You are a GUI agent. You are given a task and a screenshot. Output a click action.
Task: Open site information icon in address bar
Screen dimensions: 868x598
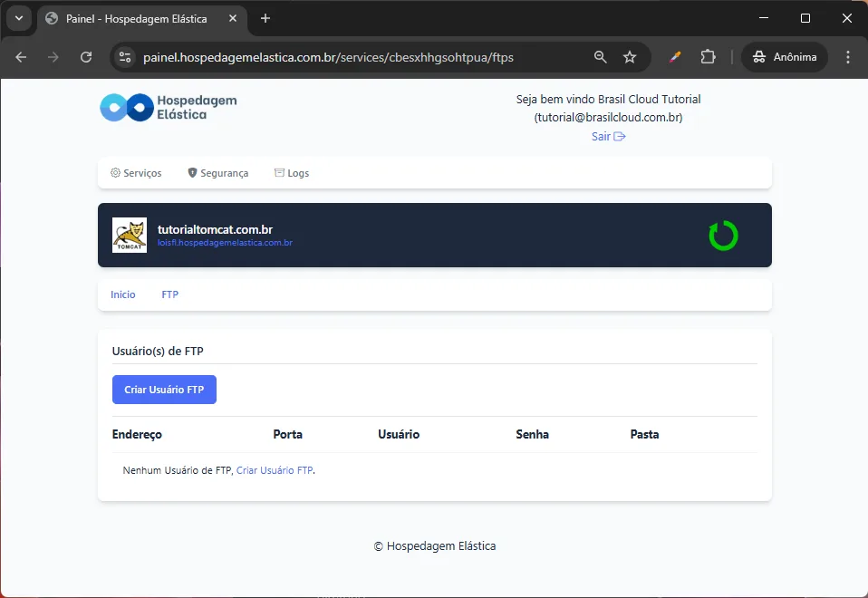coord(125,57)
